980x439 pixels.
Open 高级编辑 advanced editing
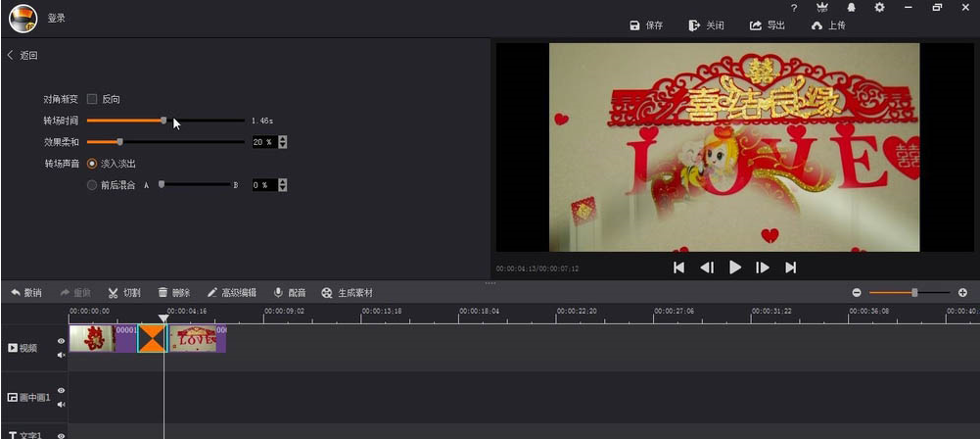coord(231,293)
